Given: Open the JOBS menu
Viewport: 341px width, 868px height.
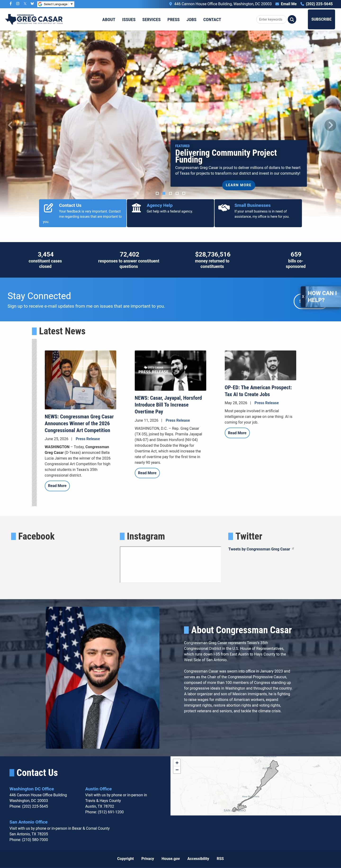Looking at the screenshot, I should pos(191,20).
